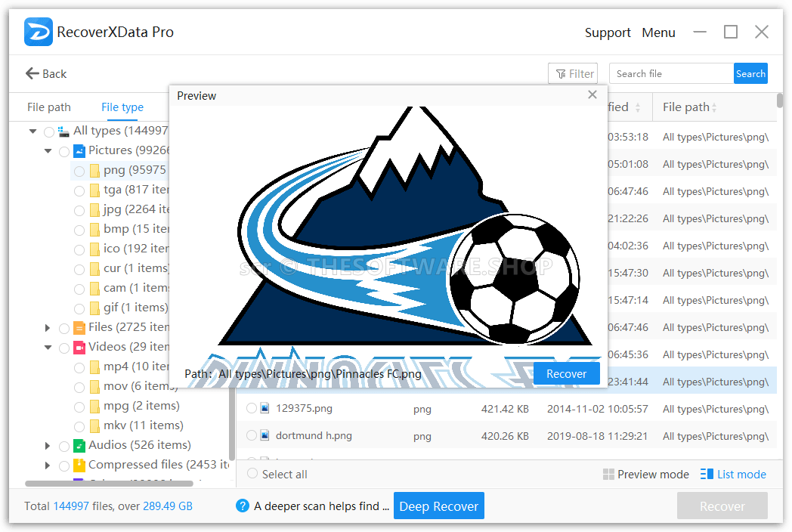Click the png folder icon
The width and height of the screenshot is (792, 532).
tap(94, 171)
